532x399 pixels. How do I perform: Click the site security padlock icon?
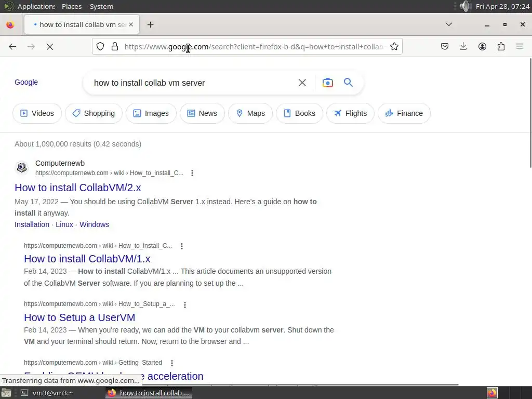pyautogui.click(x=115, y=46)
